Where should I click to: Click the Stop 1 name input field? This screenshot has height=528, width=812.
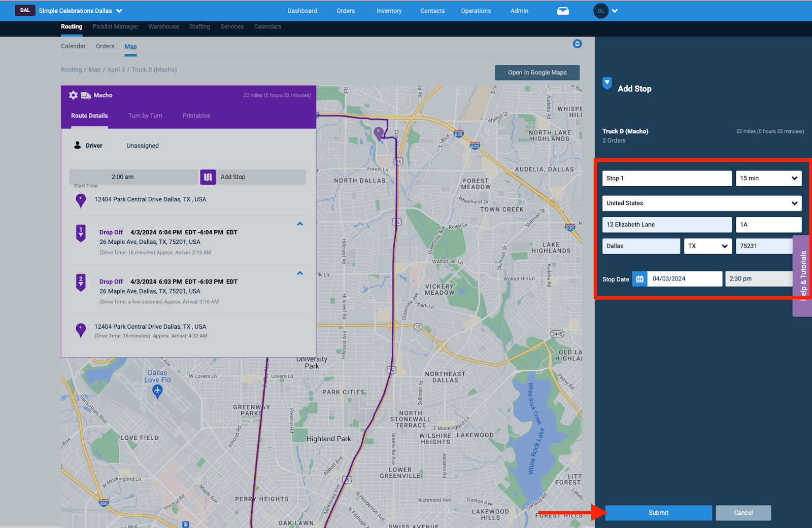(x=666, y=178)
